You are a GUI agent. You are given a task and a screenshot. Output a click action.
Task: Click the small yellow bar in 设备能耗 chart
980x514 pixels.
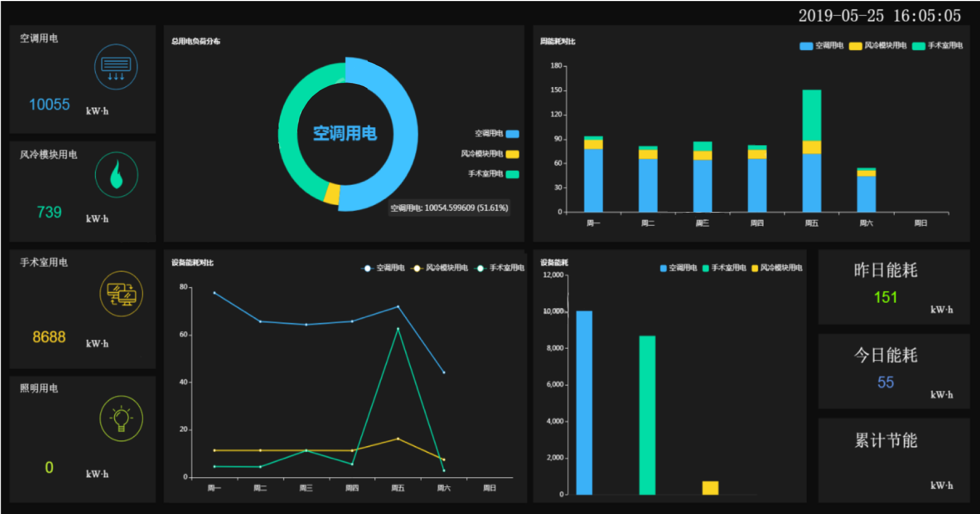click(710, 487)
